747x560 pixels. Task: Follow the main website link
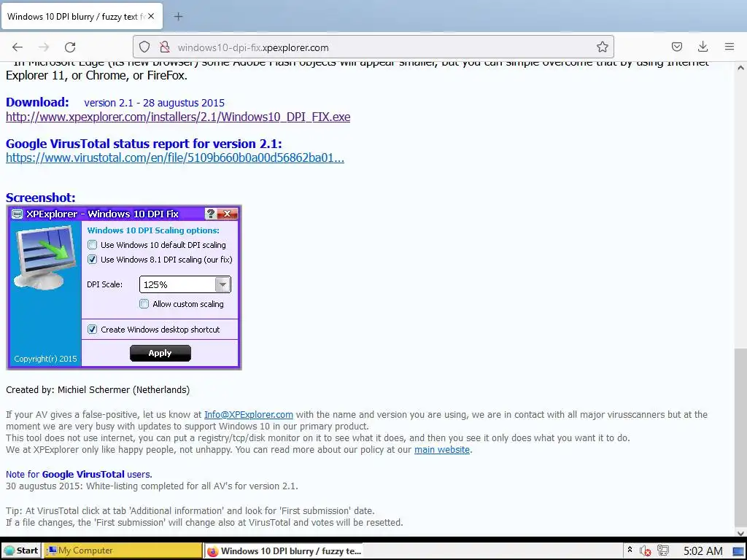tap(442, 450)
